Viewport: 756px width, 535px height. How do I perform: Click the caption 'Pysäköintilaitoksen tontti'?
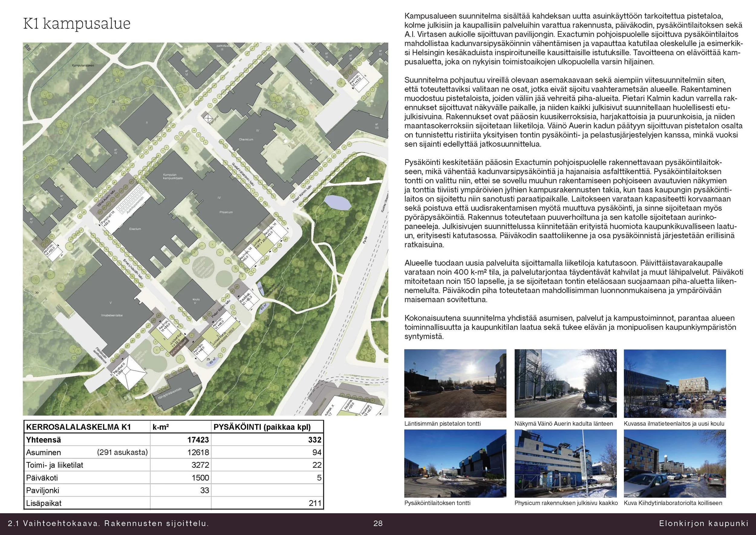point(437,503)
